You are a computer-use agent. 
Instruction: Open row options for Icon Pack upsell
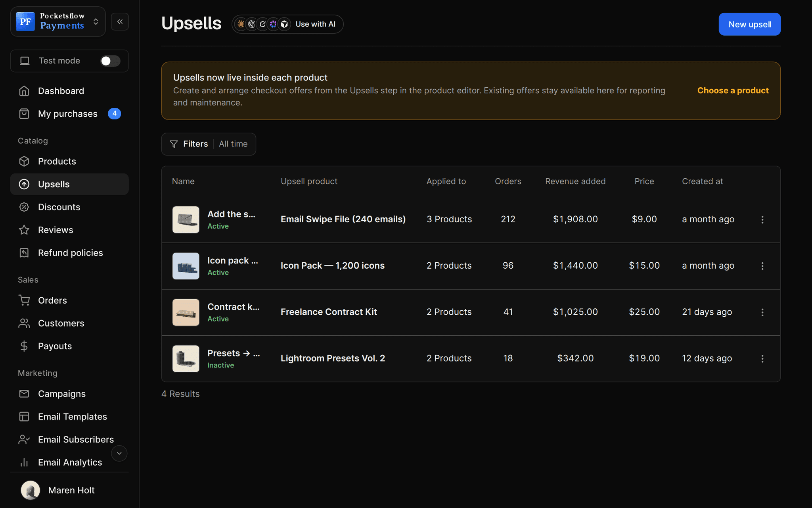coord(762,266)
